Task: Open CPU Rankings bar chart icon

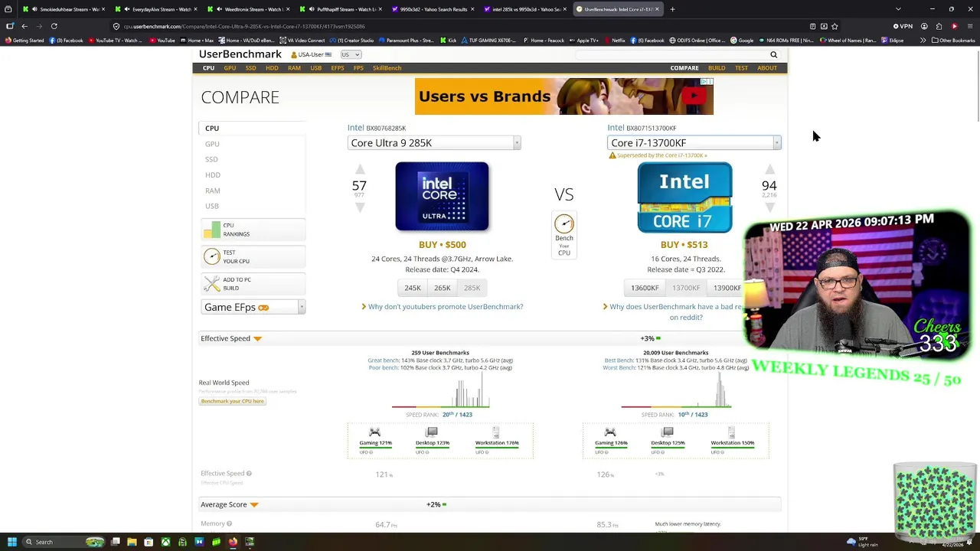Action: click(211, 230)
